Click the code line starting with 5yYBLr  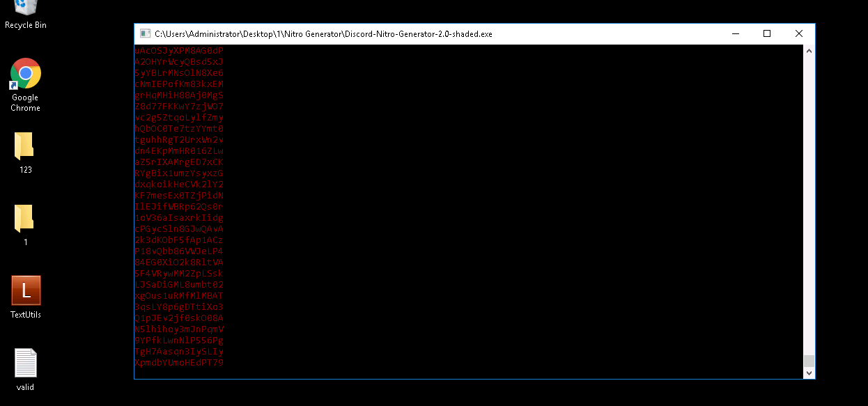pos(179,73)
